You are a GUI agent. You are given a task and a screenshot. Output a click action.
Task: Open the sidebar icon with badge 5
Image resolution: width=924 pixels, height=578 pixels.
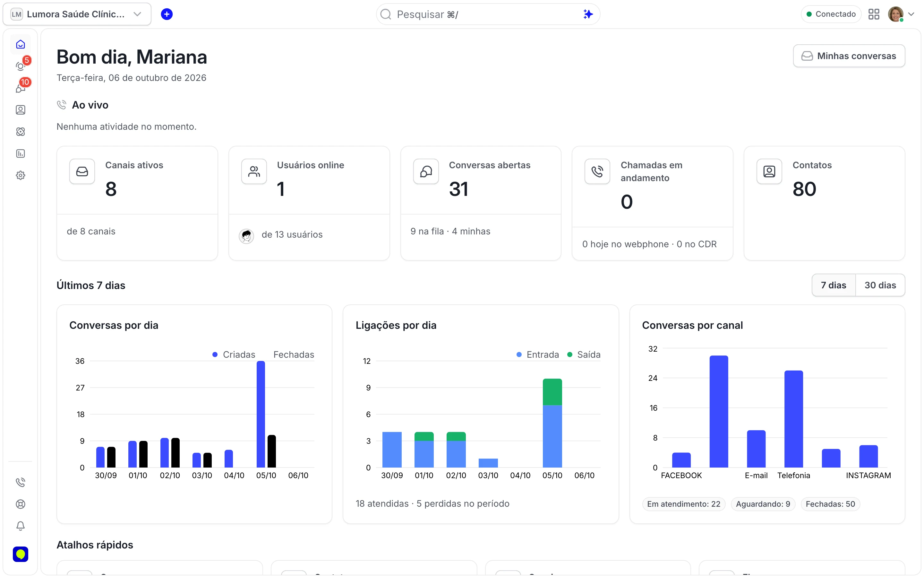21,66
